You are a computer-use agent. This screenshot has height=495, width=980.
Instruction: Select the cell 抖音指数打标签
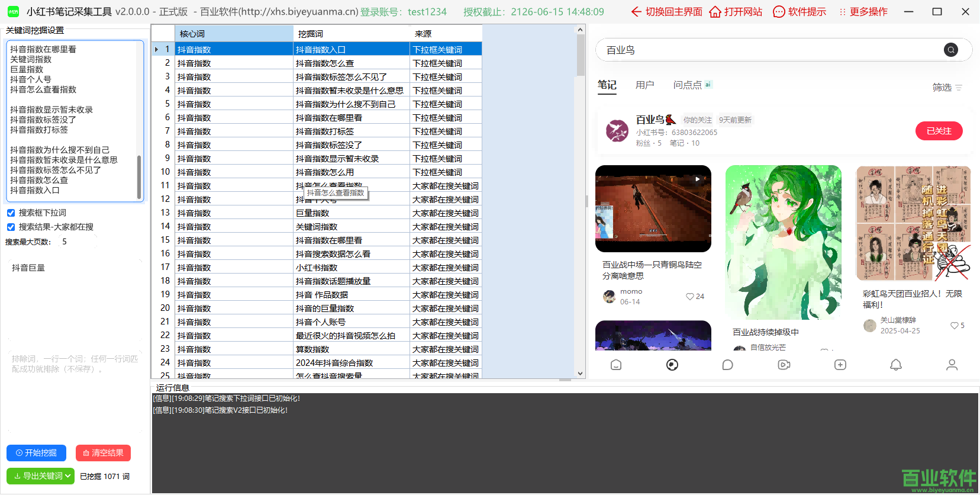(x=352, y=131)
